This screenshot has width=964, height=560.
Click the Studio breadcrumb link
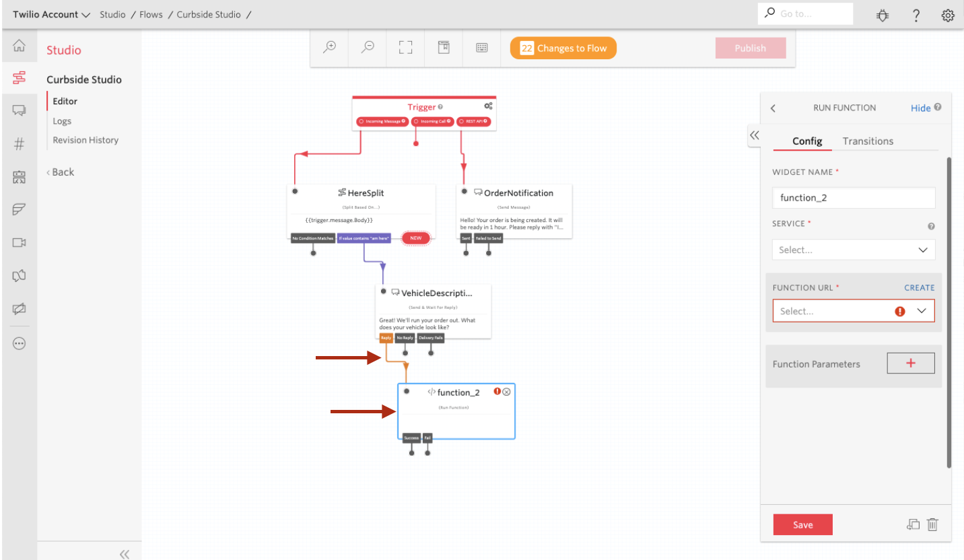(112, 14)
